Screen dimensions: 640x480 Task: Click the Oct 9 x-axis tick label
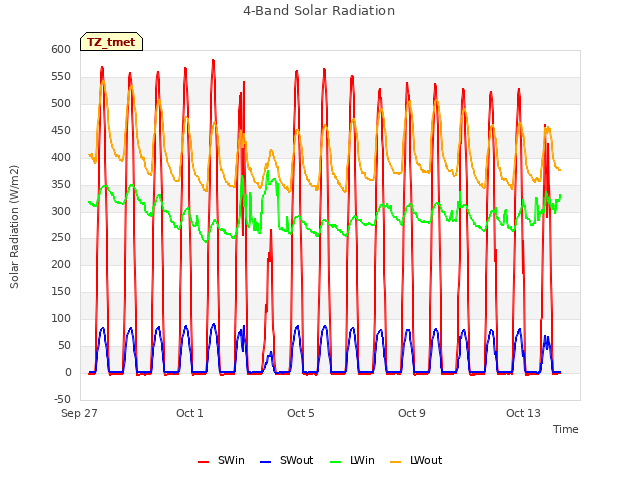[x=412, y=413]
